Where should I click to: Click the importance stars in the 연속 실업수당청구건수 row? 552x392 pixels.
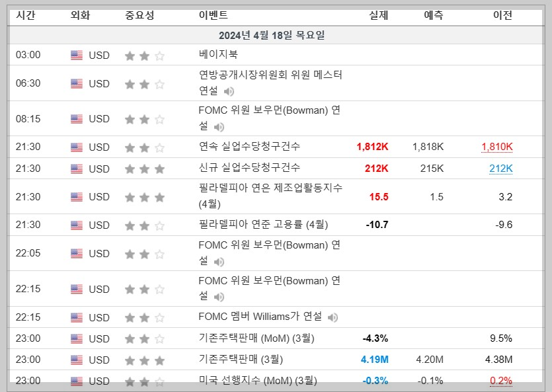pos(145,148)
